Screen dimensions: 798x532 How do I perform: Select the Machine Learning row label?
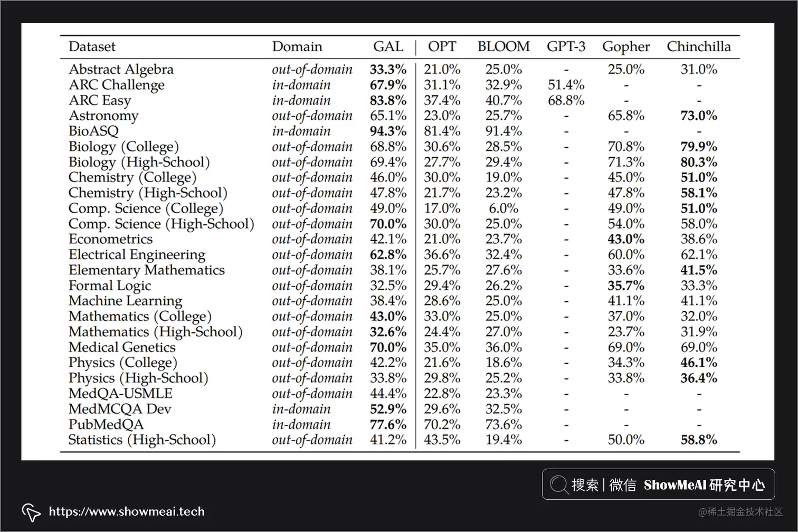[125, 301]
